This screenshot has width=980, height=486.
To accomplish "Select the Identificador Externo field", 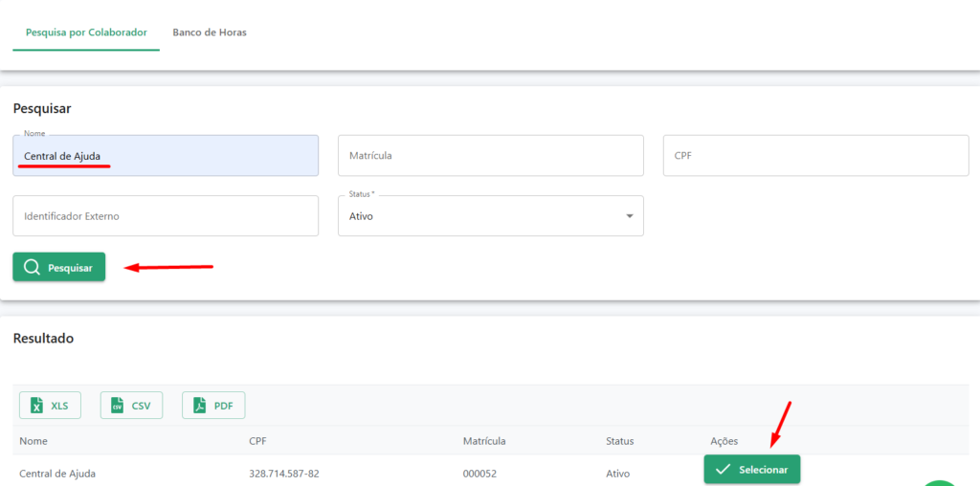I will click(x=166, y=216).
